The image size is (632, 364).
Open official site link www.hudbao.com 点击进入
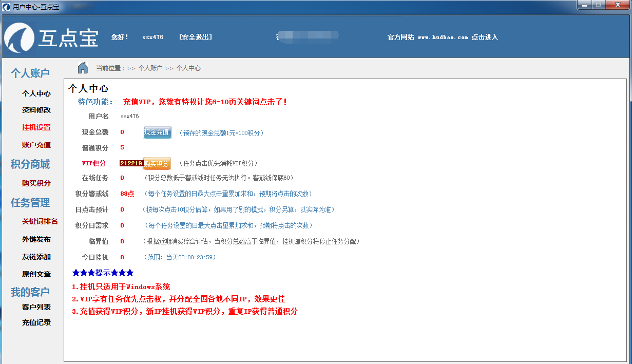(443, 37)
